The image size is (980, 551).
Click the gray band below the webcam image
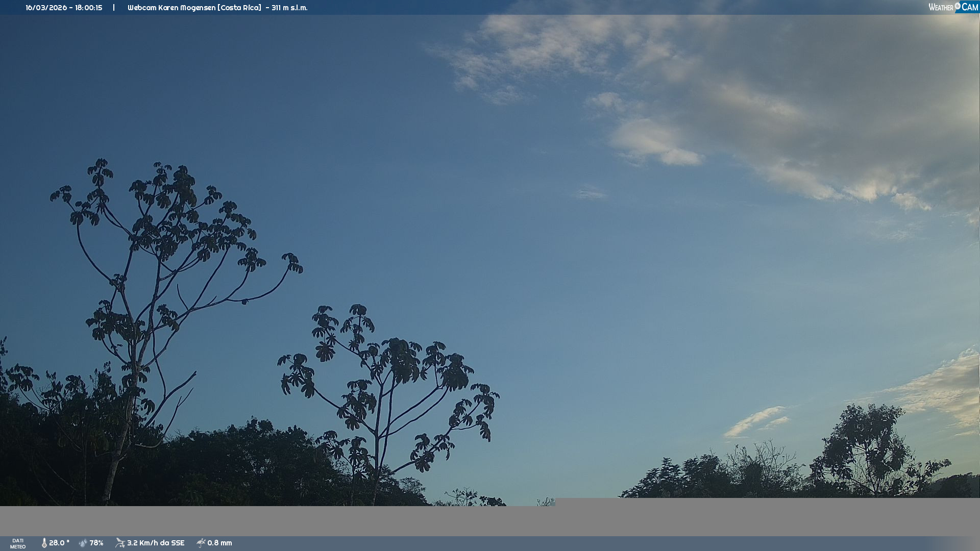coord(490,520)
